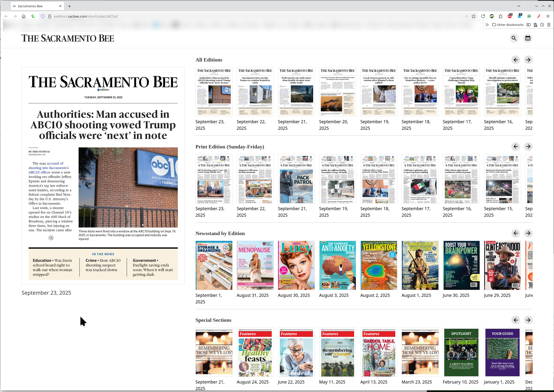Open the calendar date picker icon
The width and height of the screenshot is (554, 392).
[x=528, y=38]
